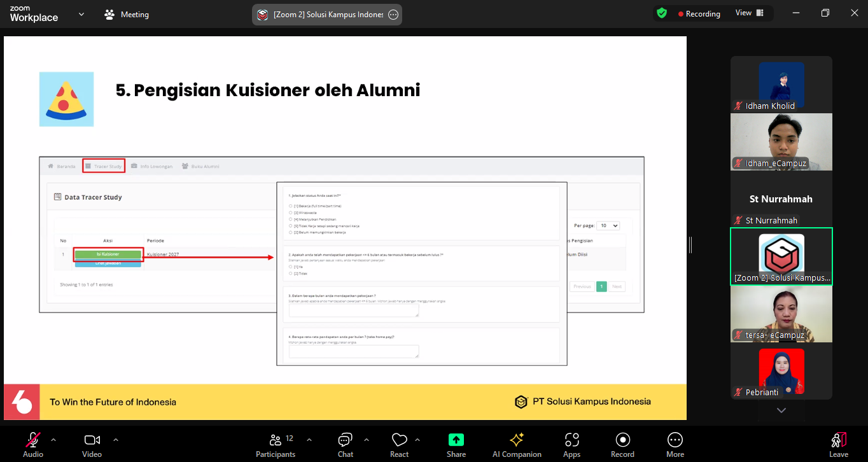Select the tersa- eCampuz video thumbnail
The width and height of the screenshot is (868, 462).
[x=781, y=314]
